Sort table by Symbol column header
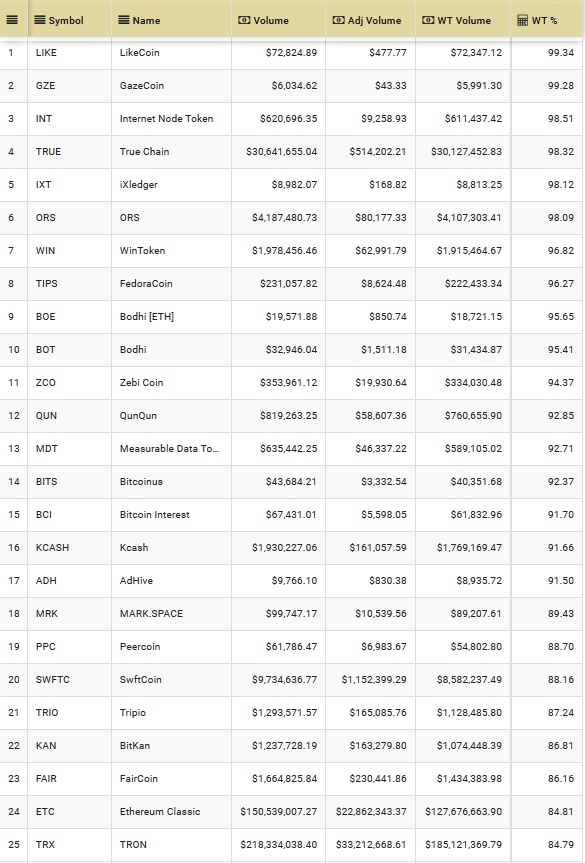585x863 pixels. point(66,20)
